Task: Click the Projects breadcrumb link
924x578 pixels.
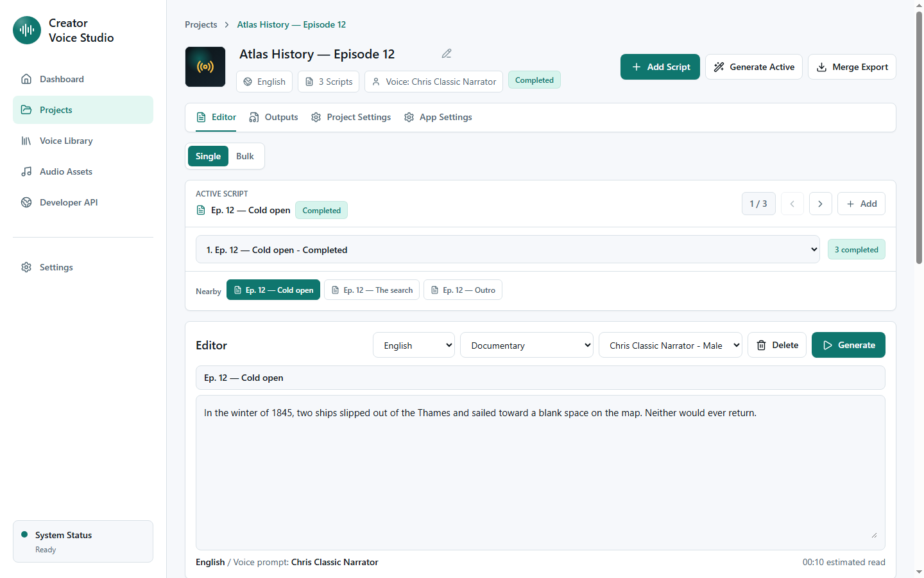Action: pos(201,24)
